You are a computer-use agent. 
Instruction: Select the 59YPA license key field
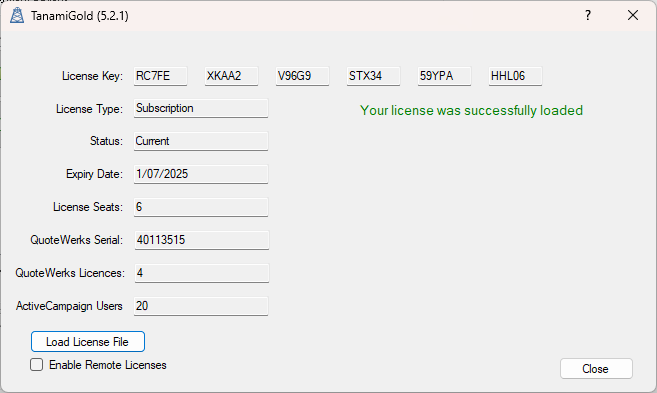point(444,76)
